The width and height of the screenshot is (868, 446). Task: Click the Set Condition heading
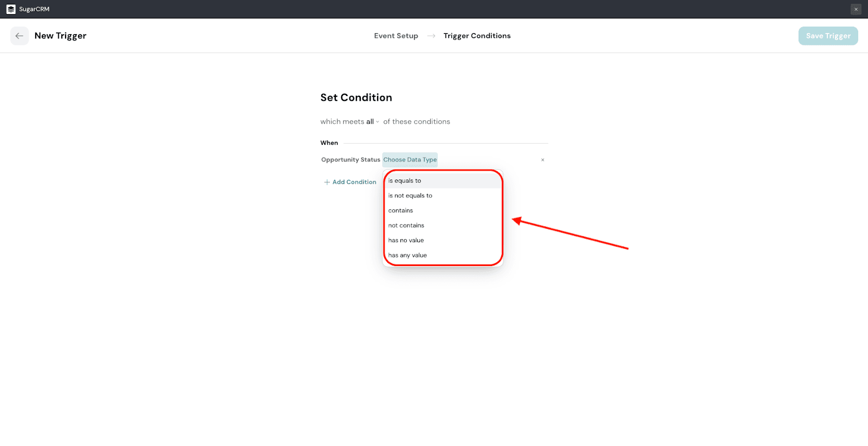point(356,98)
